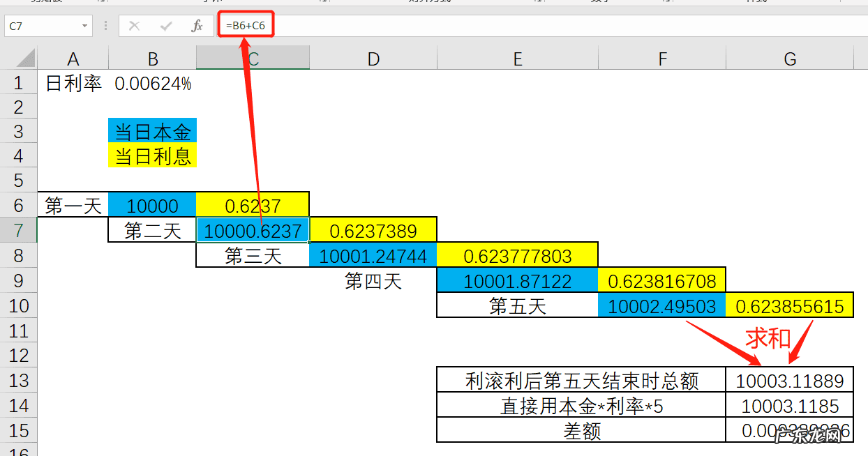The width and height of the screenshot is (868, 456).
Task: Click inside the formula bar showing =B6+C6
Action: pyautogui.click(x=246, y=25)
